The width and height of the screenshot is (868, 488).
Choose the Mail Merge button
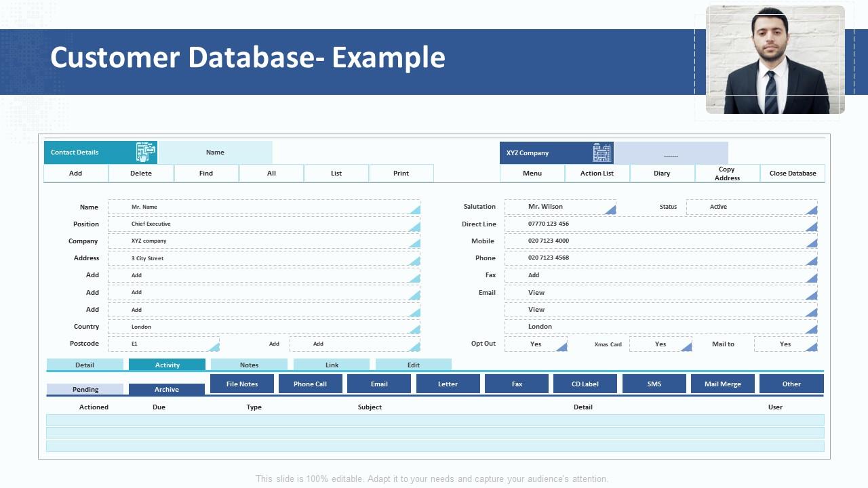point(722,384)
